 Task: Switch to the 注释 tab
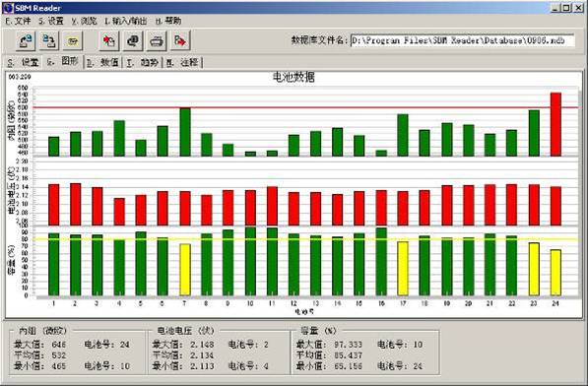point(183,63)
